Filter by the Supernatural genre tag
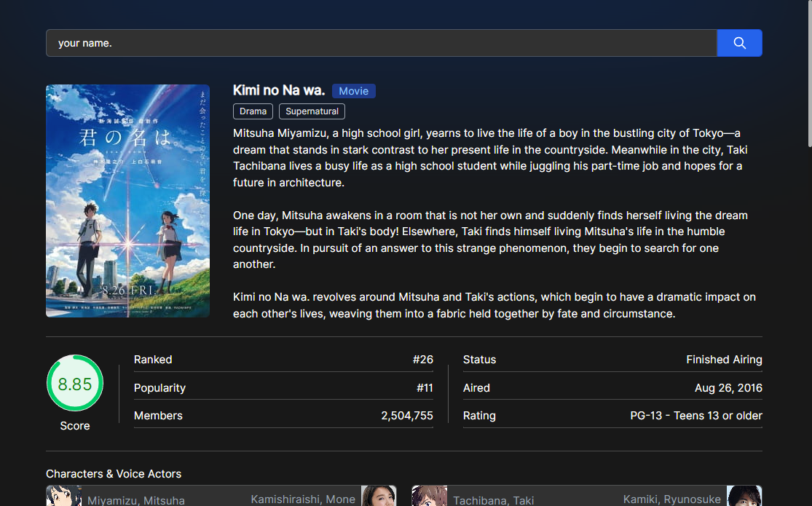 312,111
